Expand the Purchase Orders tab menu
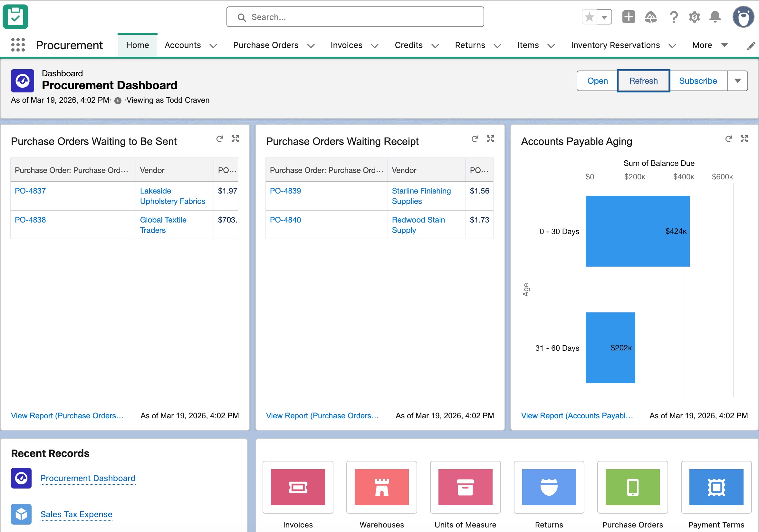Screen dimensions: 759x532 311,46
